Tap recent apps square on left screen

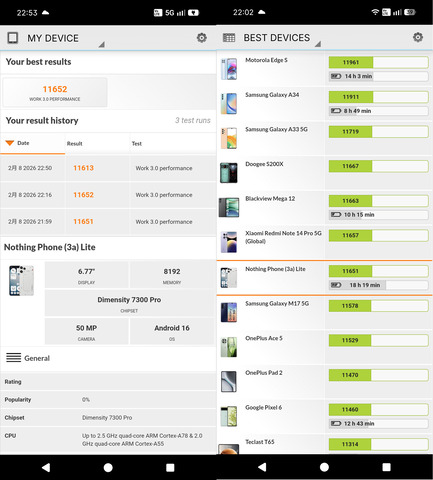pyautogui.click(x=170, y=467)
